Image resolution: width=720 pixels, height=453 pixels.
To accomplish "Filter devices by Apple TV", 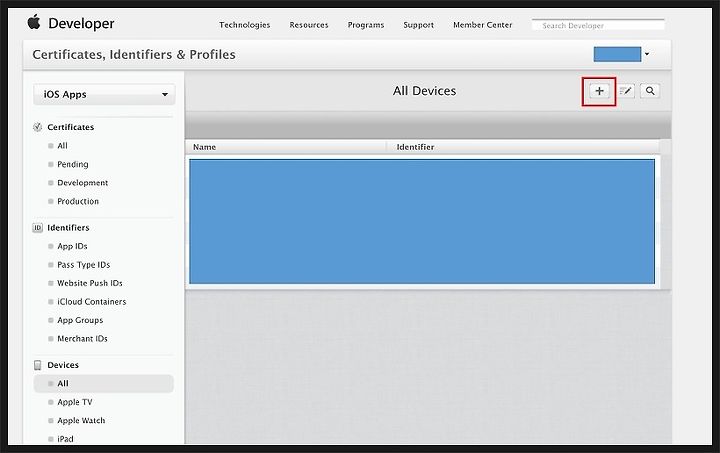I will 75,402.
